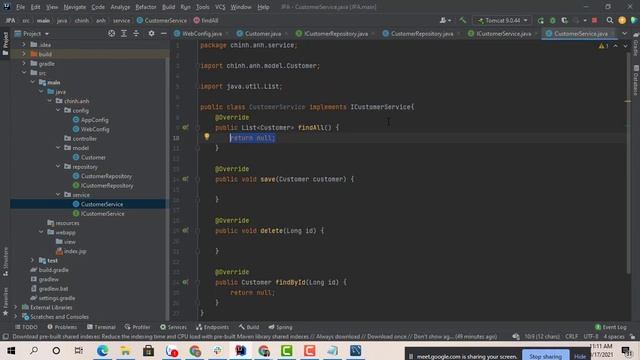Viewport: 640px width, 360px height.
Task: Open the Navigate menu
Action: tap(75, 7)
